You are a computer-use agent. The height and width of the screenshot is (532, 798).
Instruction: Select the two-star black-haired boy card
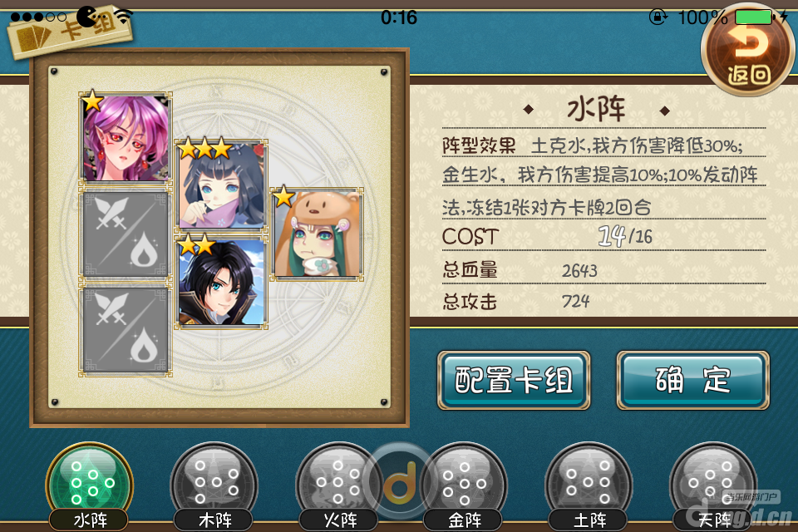(x=221, y=280)
